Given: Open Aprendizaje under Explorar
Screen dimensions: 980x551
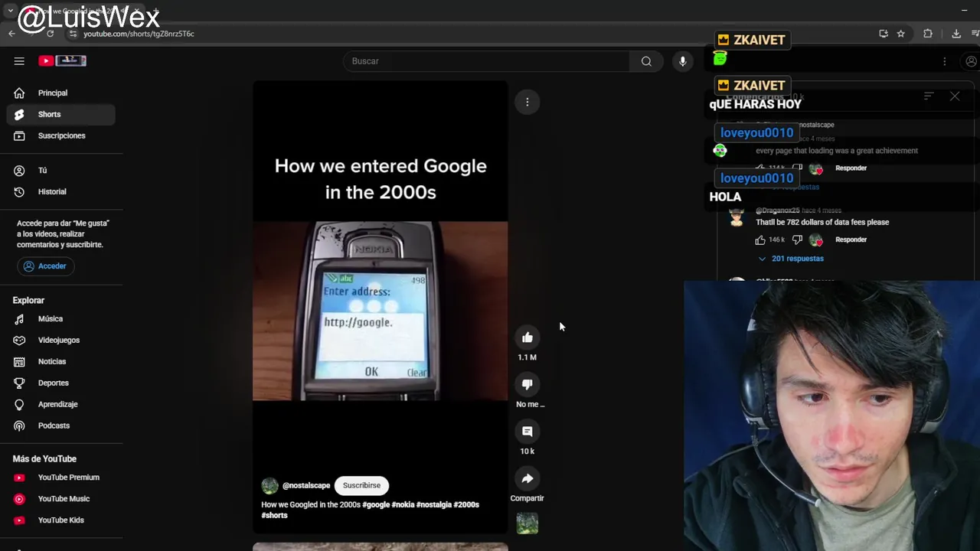Looking at the screenshot, I should tap(61, 404).
